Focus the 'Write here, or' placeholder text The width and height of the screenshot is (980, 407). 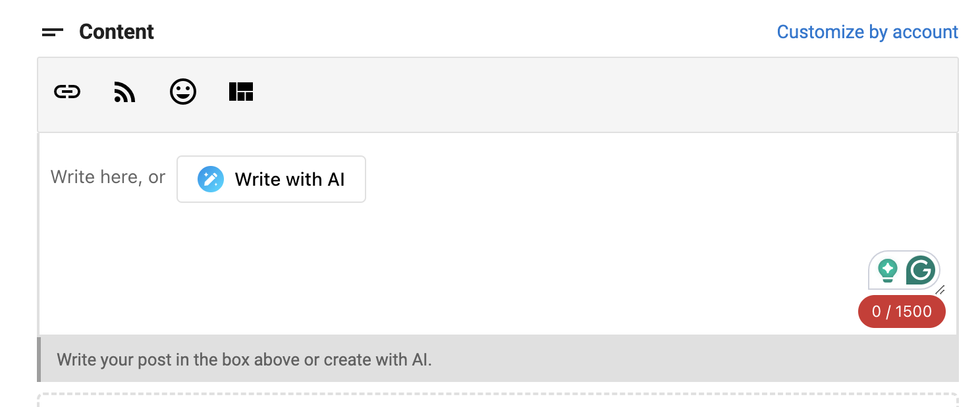click(x=108, y=177)
